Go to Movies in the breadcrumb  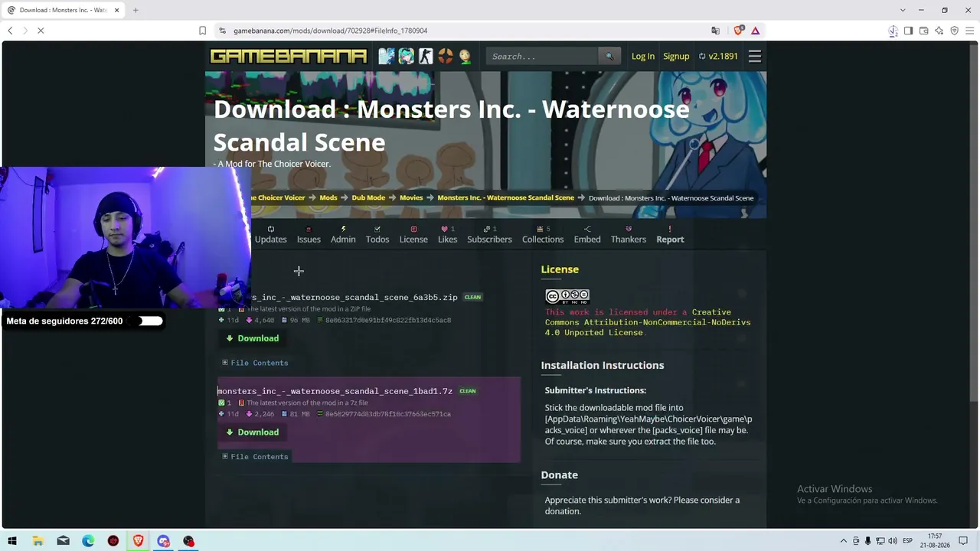point(411,197)
